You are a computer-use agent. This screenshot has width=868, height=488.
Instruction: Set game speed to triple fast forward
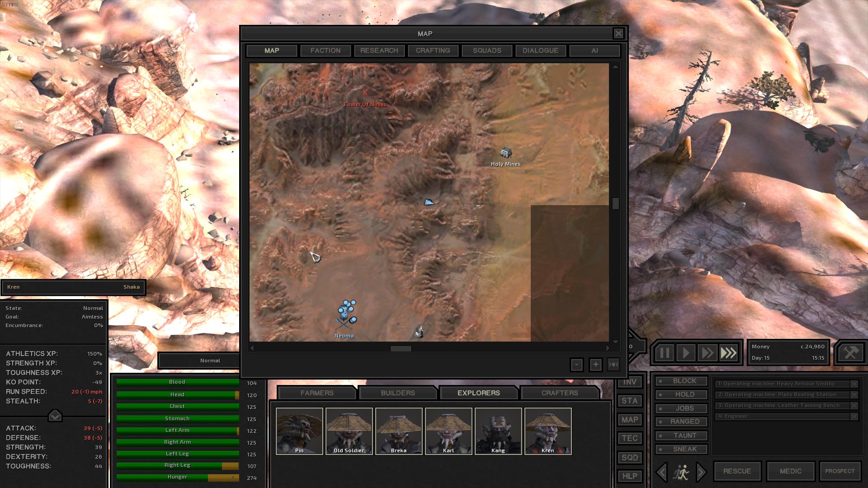coord(729,352)
